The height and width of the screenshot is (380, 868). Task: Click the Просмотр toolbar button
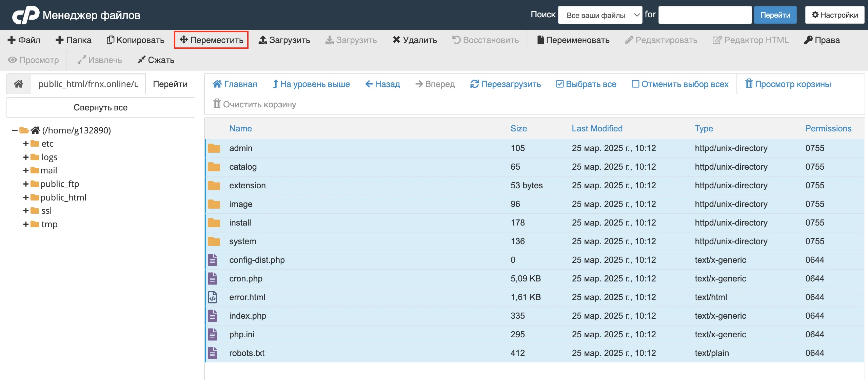(33, 60)
